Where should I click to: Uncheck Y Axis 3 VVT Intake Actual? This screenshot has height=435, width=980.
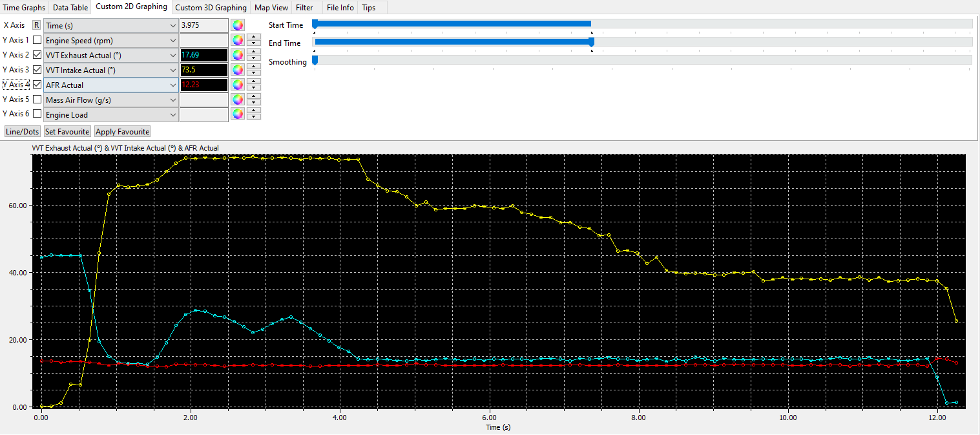tap(37, 70)
